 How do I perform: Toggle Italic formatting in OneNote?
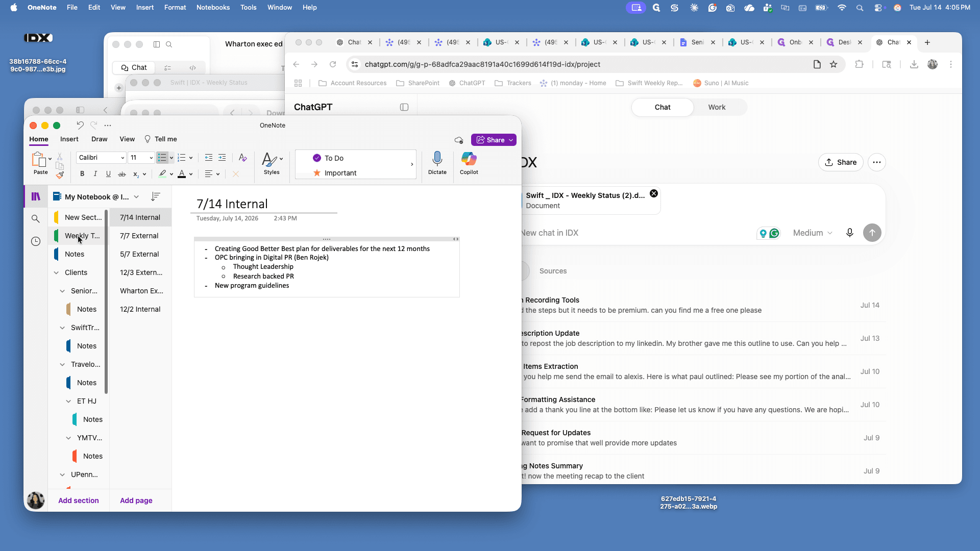coord(95,174)
